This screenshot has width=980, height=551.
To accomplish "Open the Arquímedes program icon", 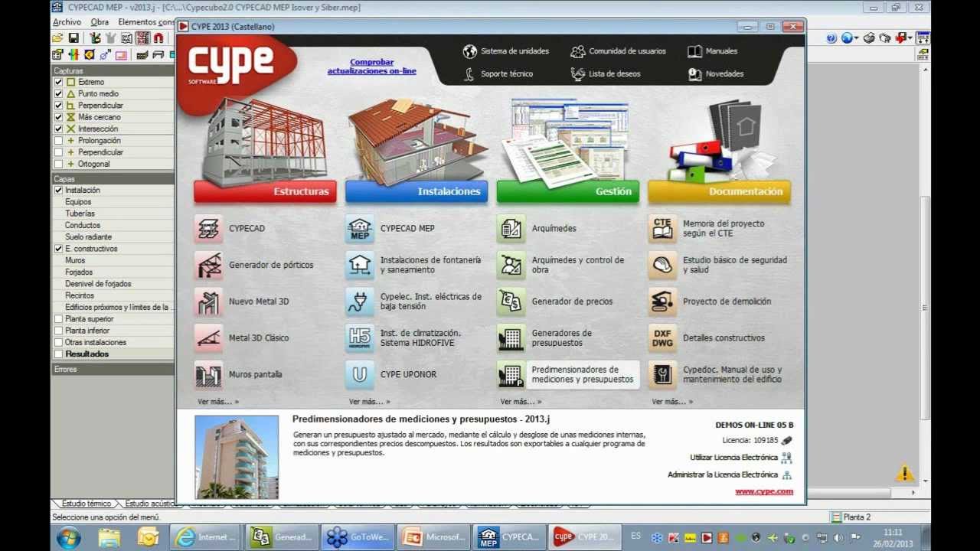I will pos(511,229).
